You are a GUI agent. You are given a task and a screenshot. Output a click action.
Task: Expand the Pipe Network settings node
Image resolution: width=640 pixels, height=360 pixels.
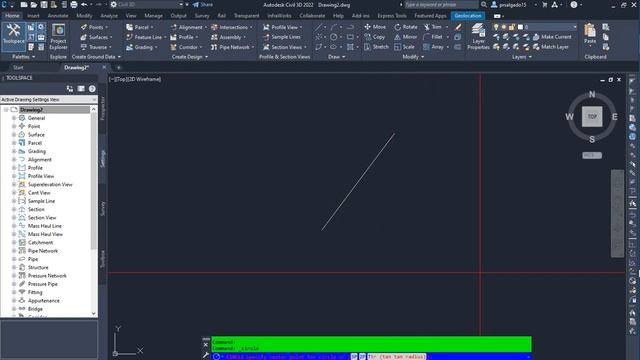14,251
